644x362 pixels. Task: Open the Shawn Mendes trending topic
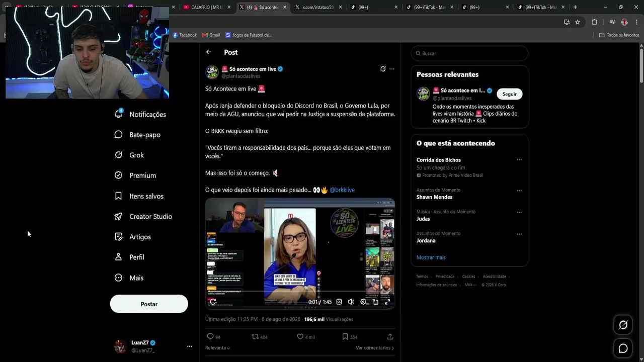tap(434, 197)
